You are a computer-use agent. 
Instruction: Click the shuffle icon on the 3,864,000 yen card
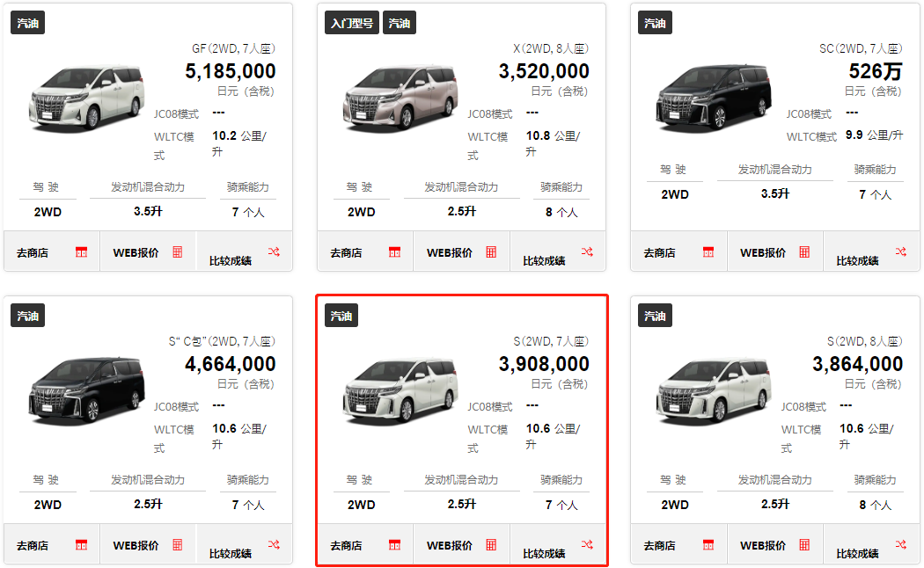[900, 545]
